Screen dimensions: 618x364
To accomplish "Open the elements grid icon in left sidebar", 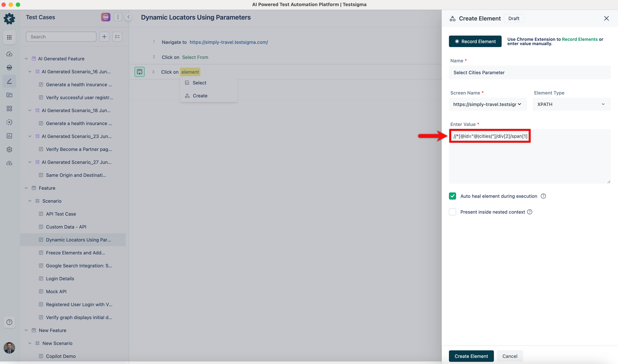I will click(9, 108).
